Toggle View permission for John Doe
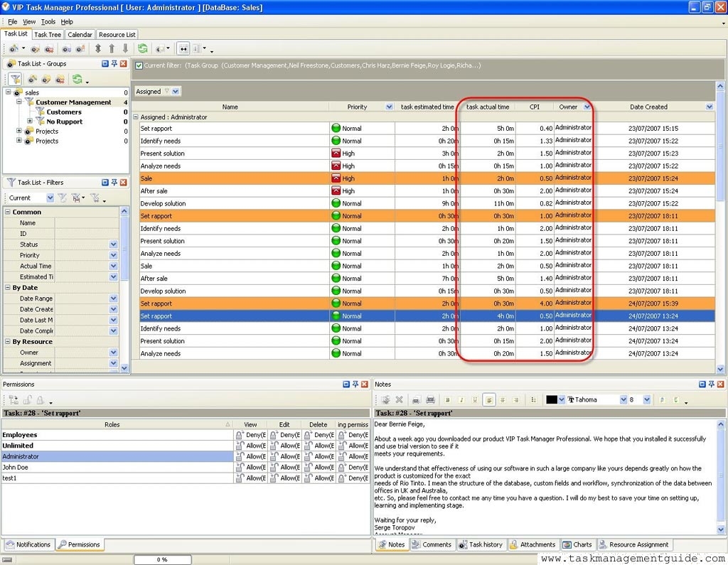The width and height of the screenshot is (728, 565). [x=250, y=467]
